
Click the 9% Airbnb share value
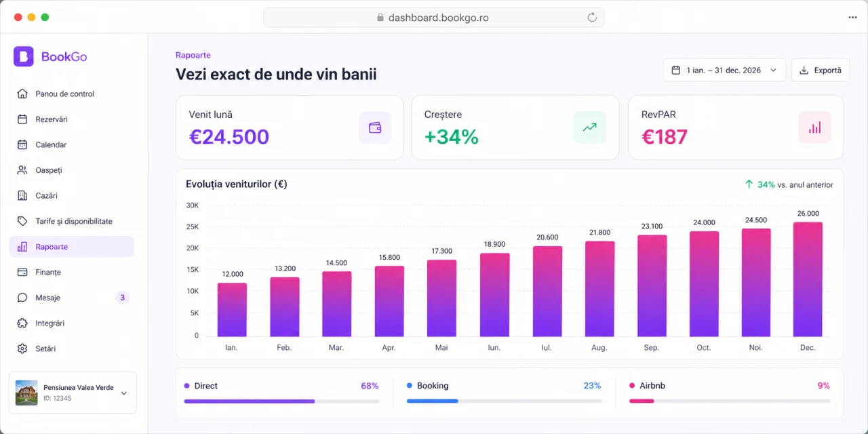[823, 386]
